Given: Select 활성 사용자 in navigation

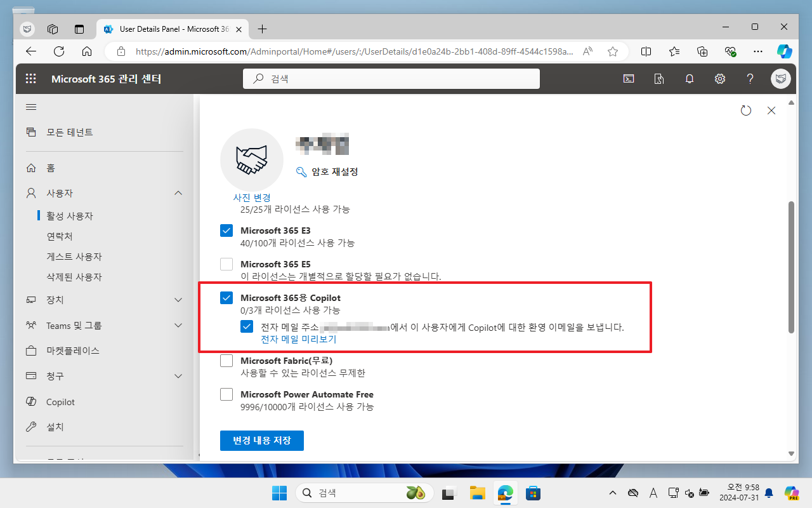Looking at the screenshot, I should [70, 216].
